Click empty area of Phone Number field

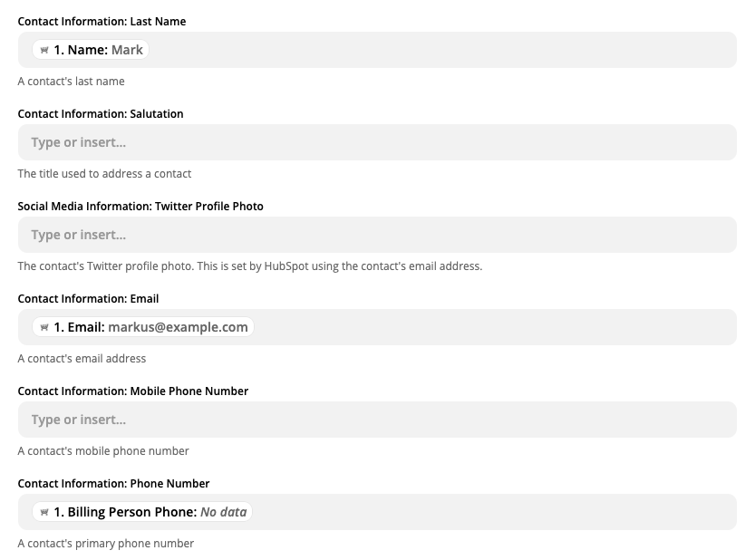tap(496, 512)
